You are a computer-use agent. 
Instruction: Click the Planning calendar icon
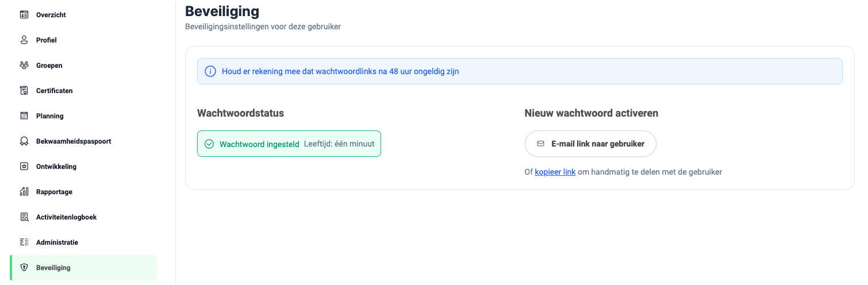coord(24,116)
